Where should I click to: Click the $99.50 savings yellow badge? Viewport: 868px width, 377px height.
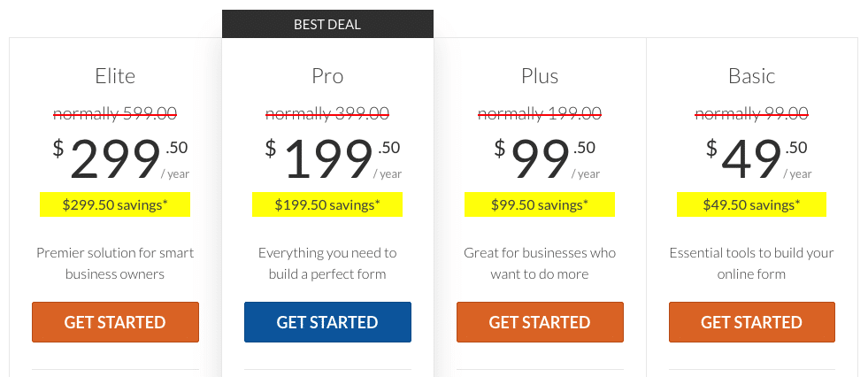pyautogui.click(x=540, y=204)
